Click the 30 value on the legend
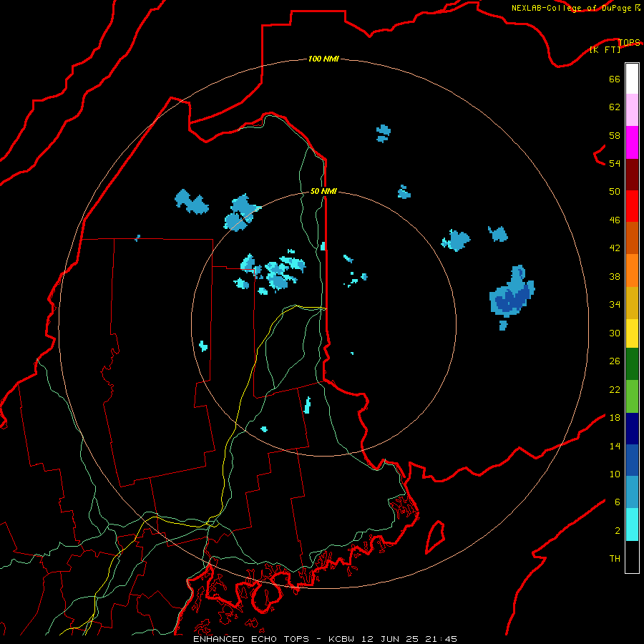Screen dimensions: 644x644 615,333
